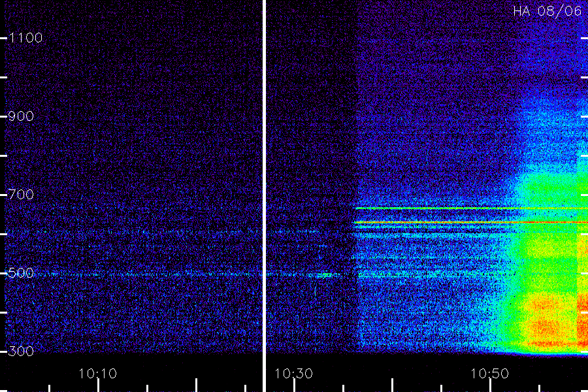This screenshot has height=392, width=588.
Task: Click the green emission line near 665
Action: click(471, 208)
